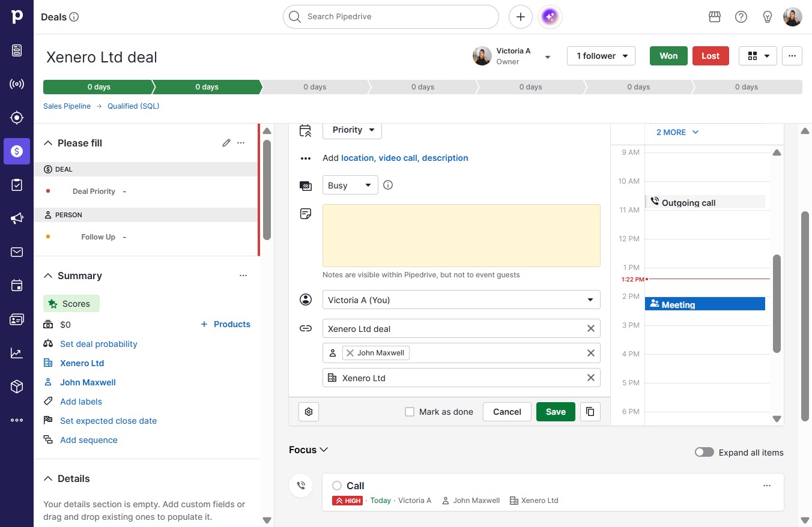
Task: Open the deal more actions menu
Action: pyautogui.click(x=792, y=56)
